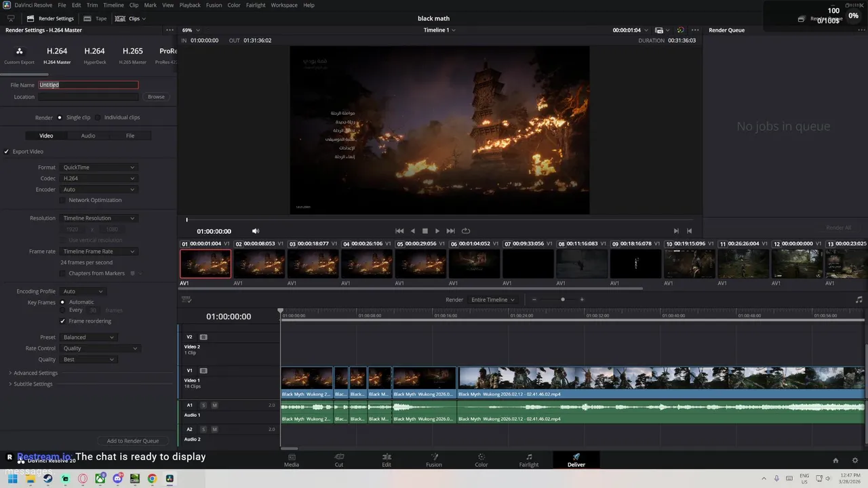Uncheck the Export Video checkbox
868x488 pixels.
(7, 152)
